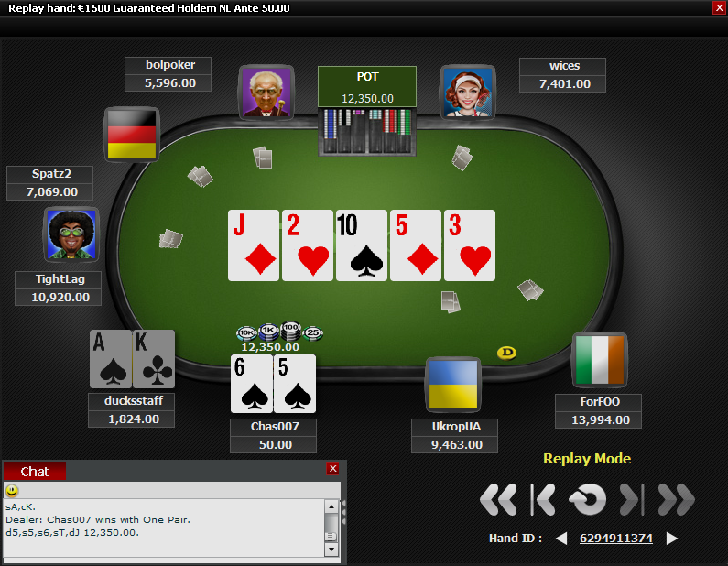Image resolution: width=728 pixels, height=566 pixels.
Task: Go to previous hand ID arrow
Action: 561,539
